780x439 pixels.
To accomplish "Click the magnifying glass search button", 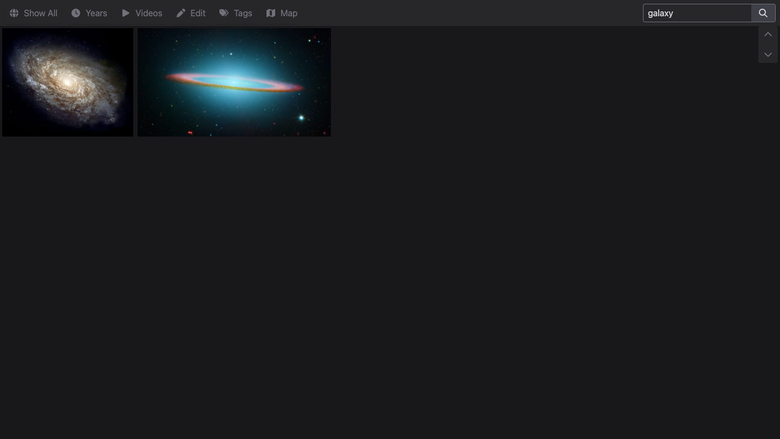I will click(x=763, y=13).
